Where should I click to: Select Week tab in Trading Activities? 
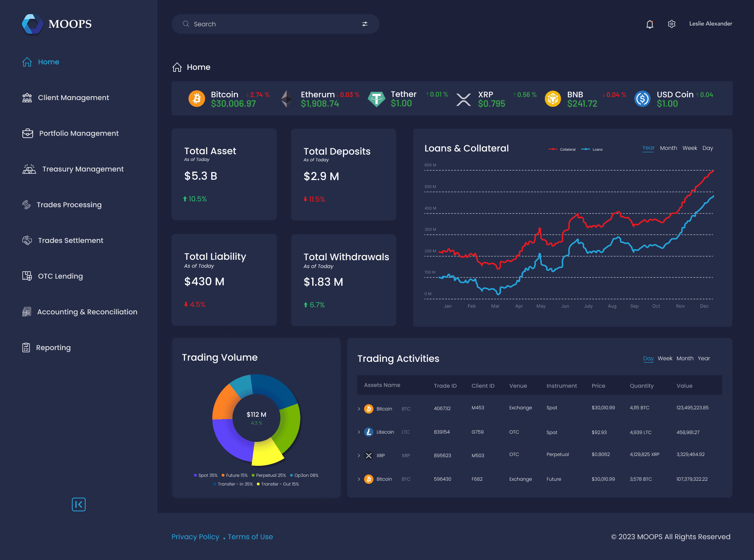pyautogui.click(x=665, y=358)
